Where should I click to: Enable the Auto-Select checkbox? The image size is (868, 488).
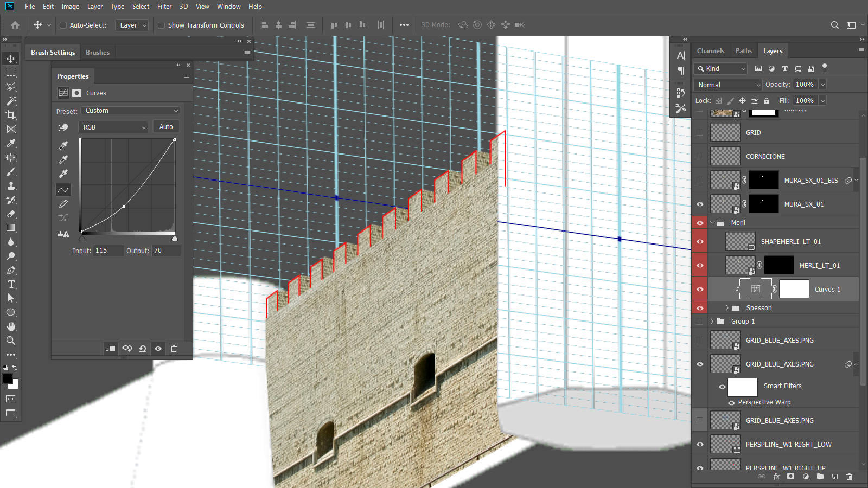(x=63, y=25)
